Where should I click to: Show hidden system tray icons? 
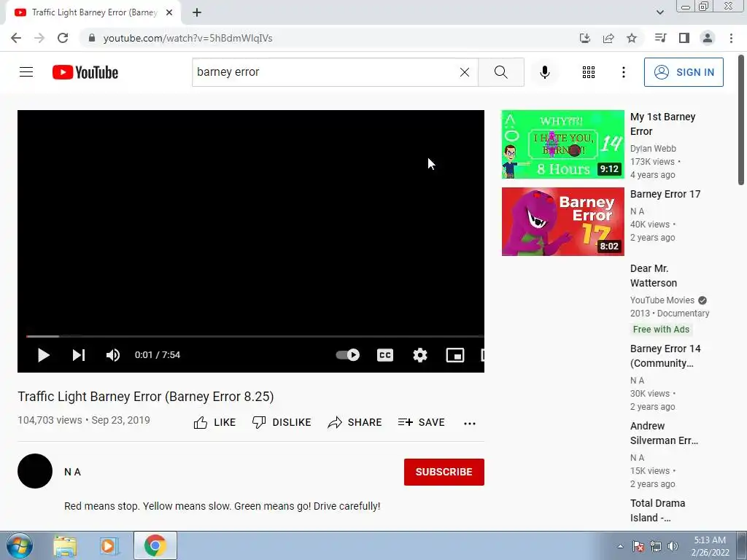pyautogui.click(x=620, y=546)
